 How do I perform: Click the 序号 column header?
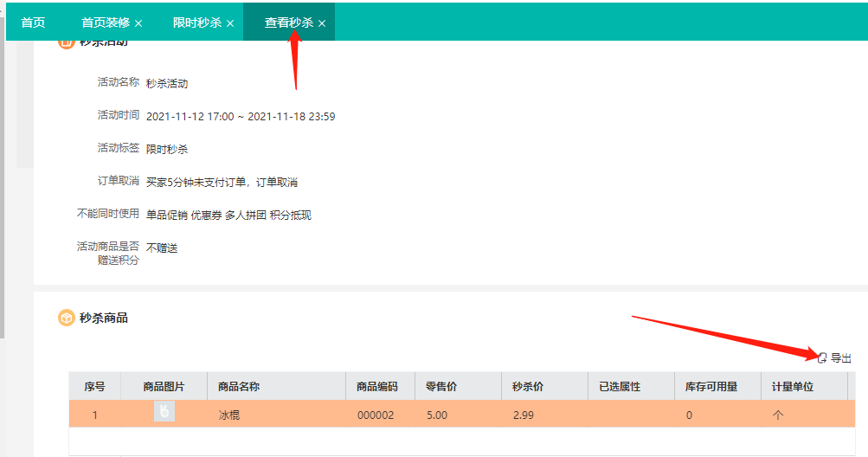(x=94, y=387)
